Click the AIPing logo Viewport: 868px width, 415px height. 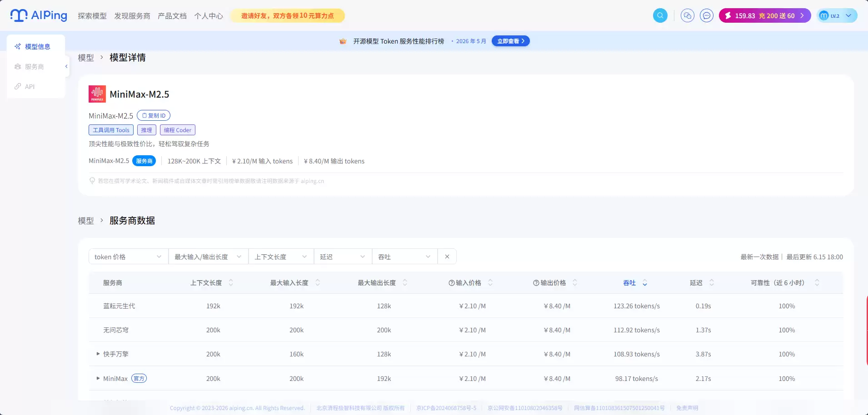39,15
